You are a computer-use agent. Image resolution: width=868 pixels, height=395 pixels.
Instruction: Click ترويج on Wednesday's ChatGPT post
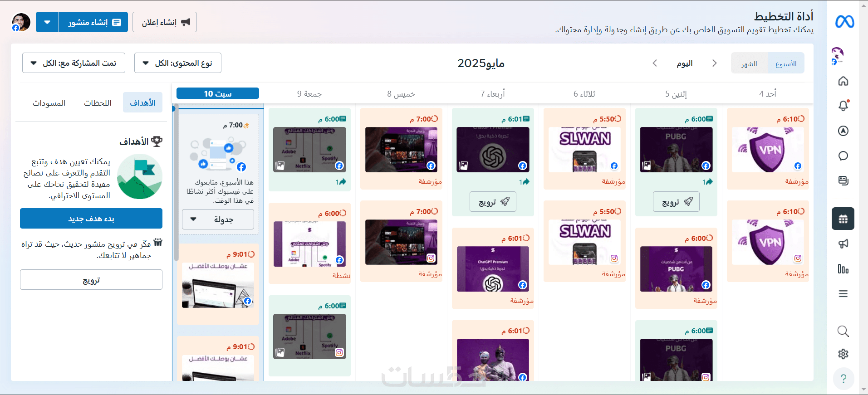coord(493,202)
